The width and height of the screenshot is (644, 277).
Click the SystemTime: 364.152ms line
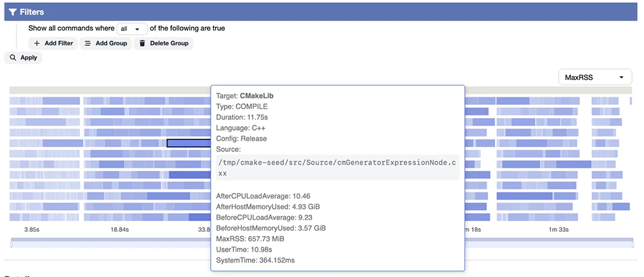pos(255,260)
